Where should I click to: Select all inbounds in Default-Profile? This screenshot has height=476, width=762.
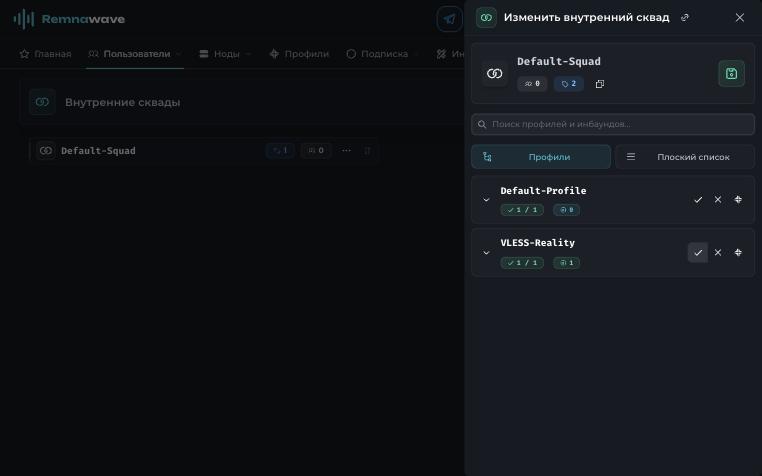click(698, 200)
